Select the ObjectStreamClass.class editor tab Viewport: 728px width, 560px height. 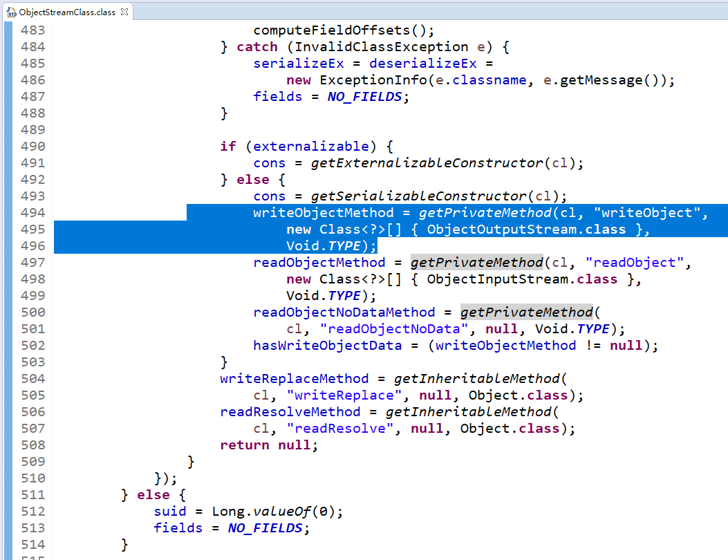point(67,12)
